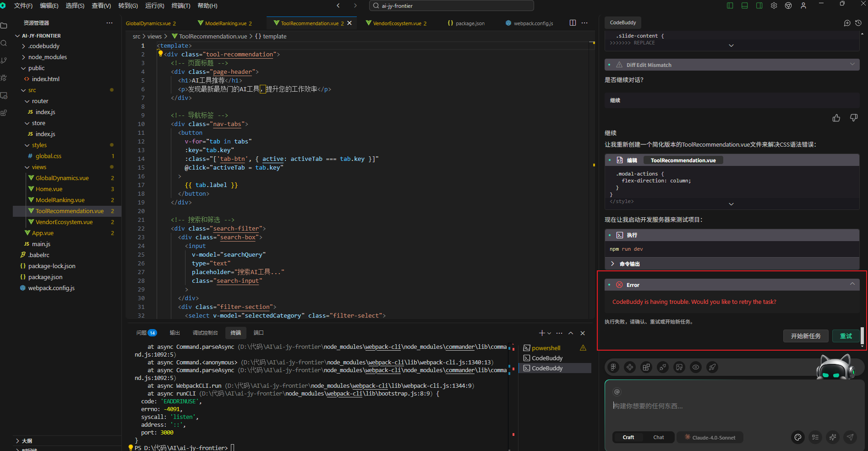Select the sparkles prompt-enhance icon
The height and width of the screenshot is (451, 868).
tap(833, 437)
